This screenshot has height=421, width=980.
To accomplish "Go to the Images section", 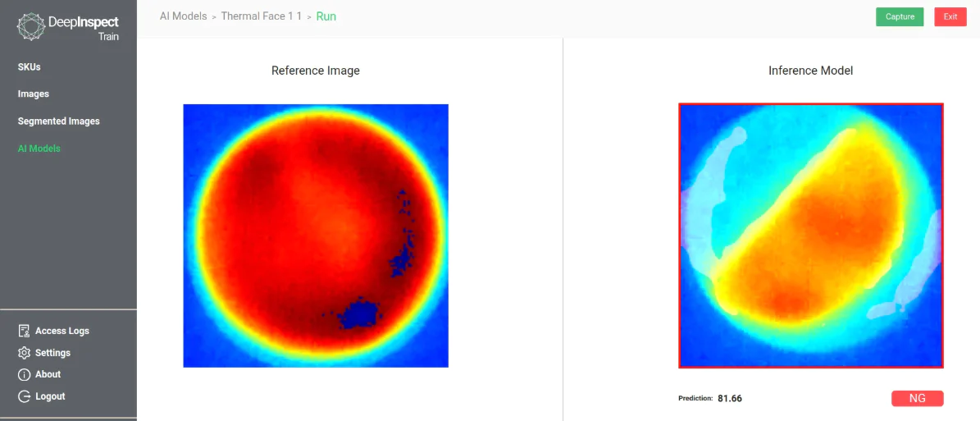I will pos(33,94).
